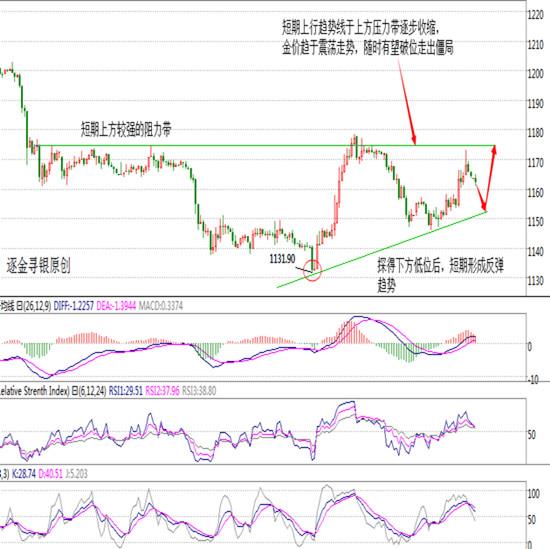Select the MACD parameters 日(26,12,9)
550x549 pixels.
coord(34,306)
